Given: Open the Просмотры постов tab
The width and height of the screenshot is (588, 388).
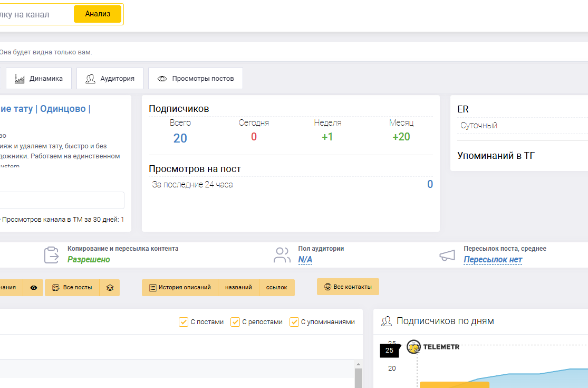Looking at the screenshot, I should pos(195,79).
